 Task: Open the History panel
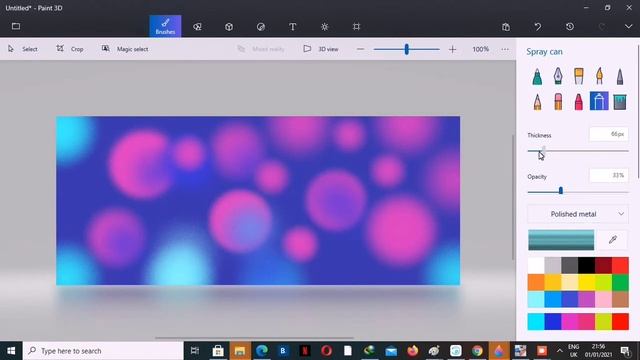point(570,27)
